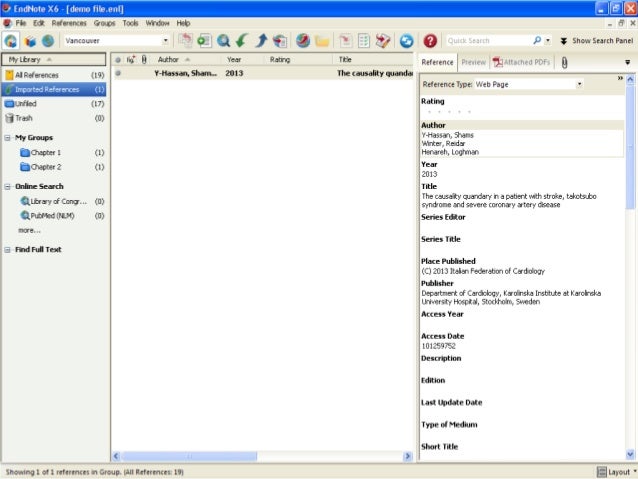Click the more... link under Online Search
Image resolution: width=638 pixels, height=479 pixels.
(29, 230)
